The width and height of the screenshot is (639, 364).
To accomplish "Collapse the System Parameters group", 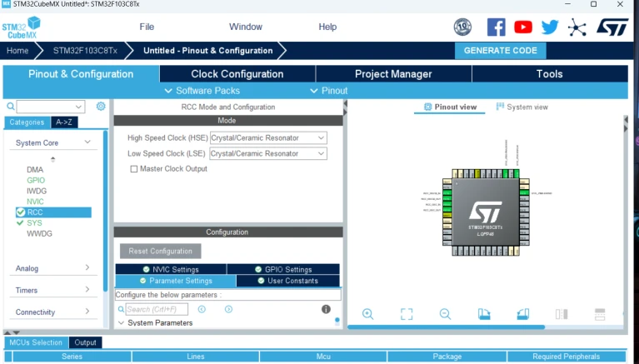I will [121, 323].
